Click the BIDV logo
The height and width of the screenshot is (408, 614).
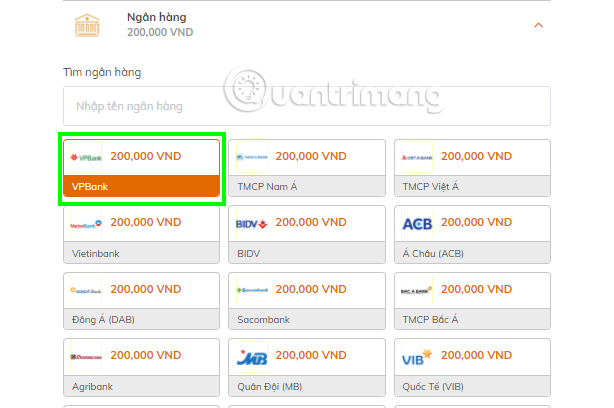click(252, 224)
